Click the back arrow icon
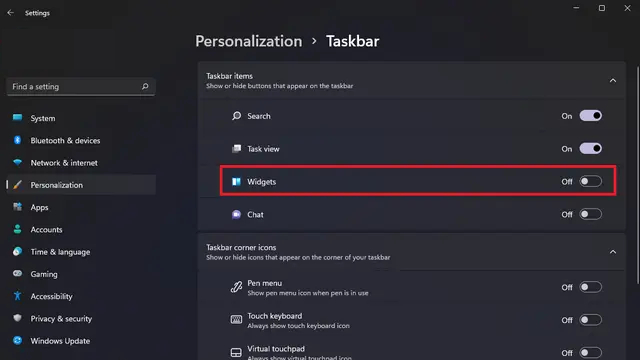Image resolution: width=640 pixels, height=360 pixels. 10,13
